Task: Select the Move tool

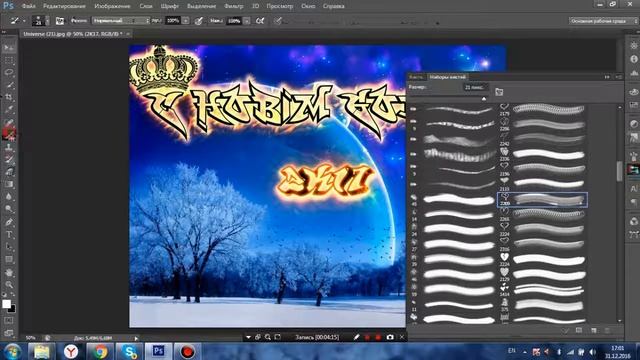Action: pyautogui.click(x=9, y=48)
